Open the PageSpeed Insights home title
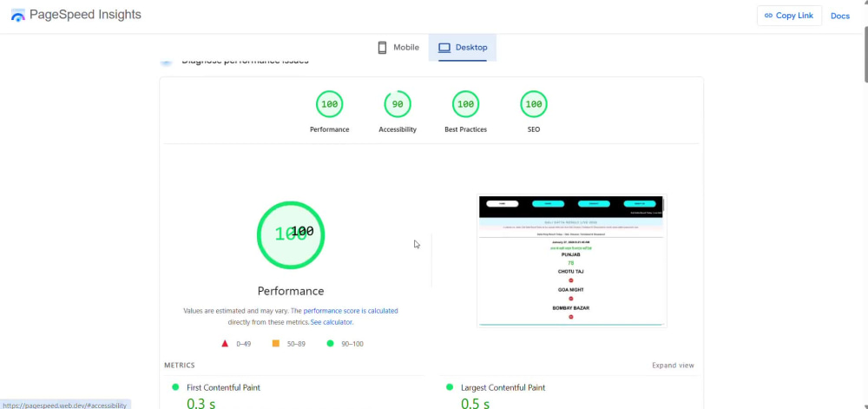Image resolution: width=868 pixels, height=409 pixels. [x=85, y=15]
